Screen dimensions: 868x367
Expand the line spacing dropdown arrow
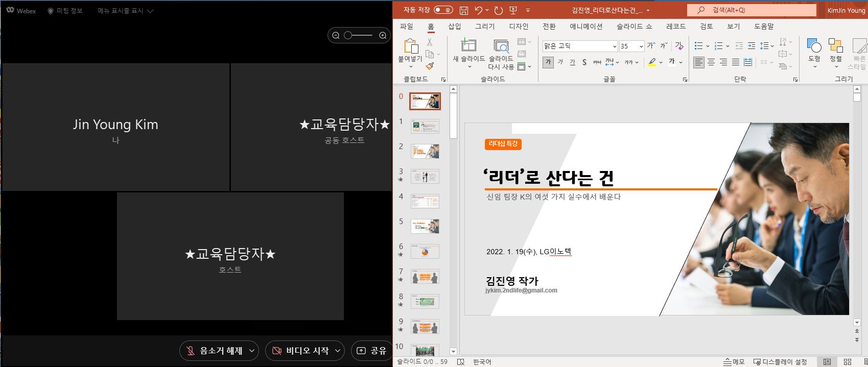point(772,46)
